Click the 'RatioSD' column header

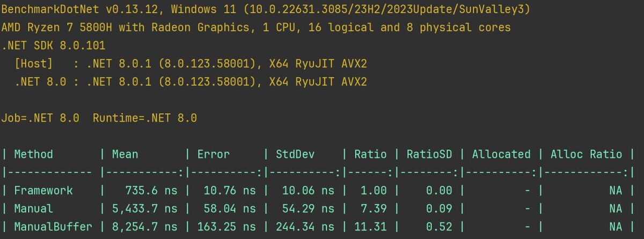[429, 155]
